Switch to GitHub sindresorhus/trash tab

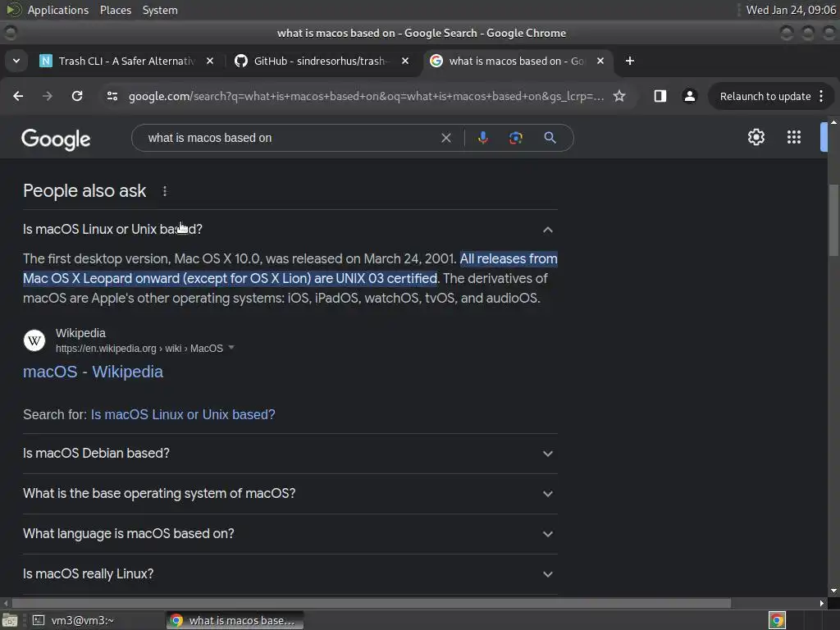tap(322, 61)
